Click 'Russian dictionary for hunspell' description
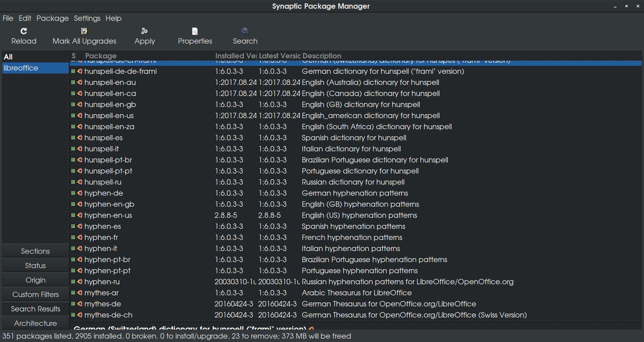The height and width of the screenshot is (342, 644). pos(353,182)
